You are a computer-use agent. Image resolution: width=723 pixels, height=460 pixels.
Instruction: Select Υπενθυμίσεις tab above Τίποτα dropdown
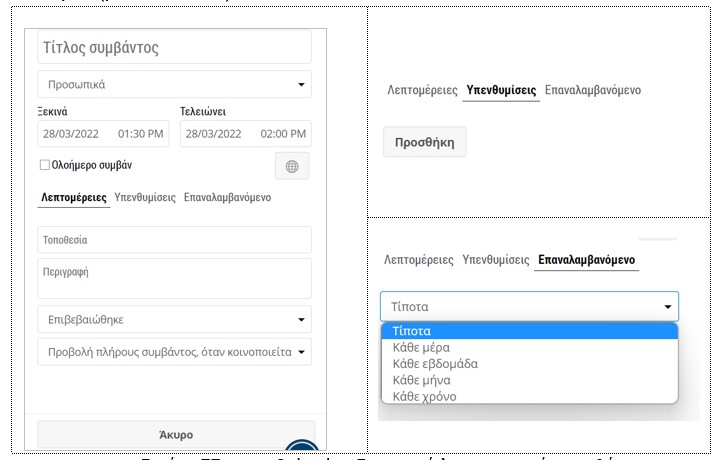[x=496, y=259]
